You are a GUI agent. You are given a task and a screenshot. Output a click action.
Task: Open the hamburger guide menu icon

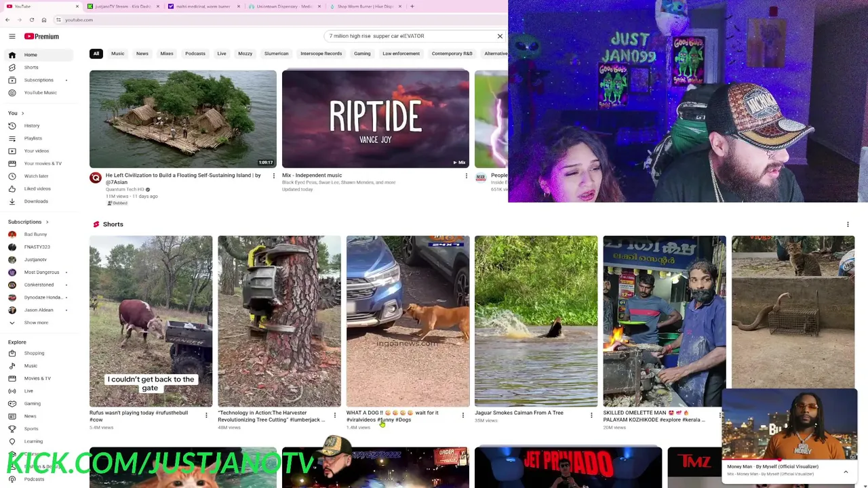point(12,36)
